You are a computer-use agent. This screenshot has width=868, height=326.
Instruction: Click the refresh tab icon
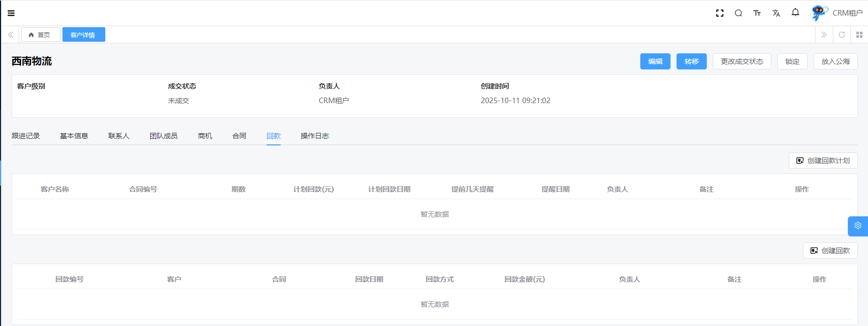tap(841, 35)
